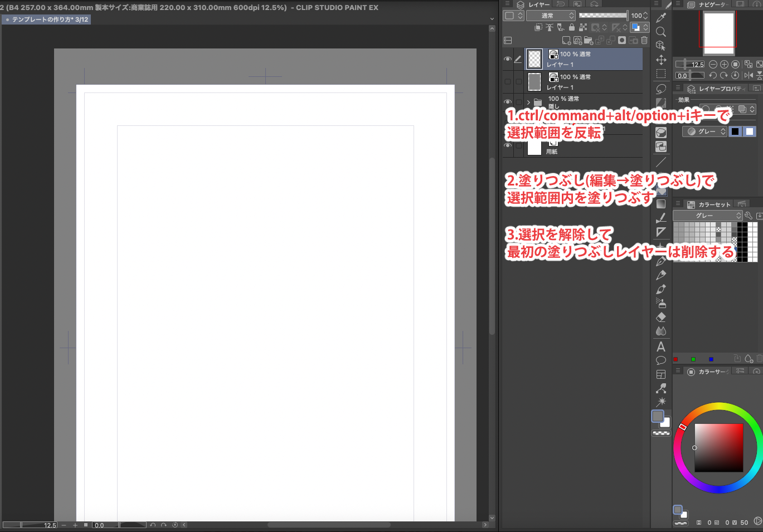Select the Balloon speech bubble tool

[x=661, y=360]
